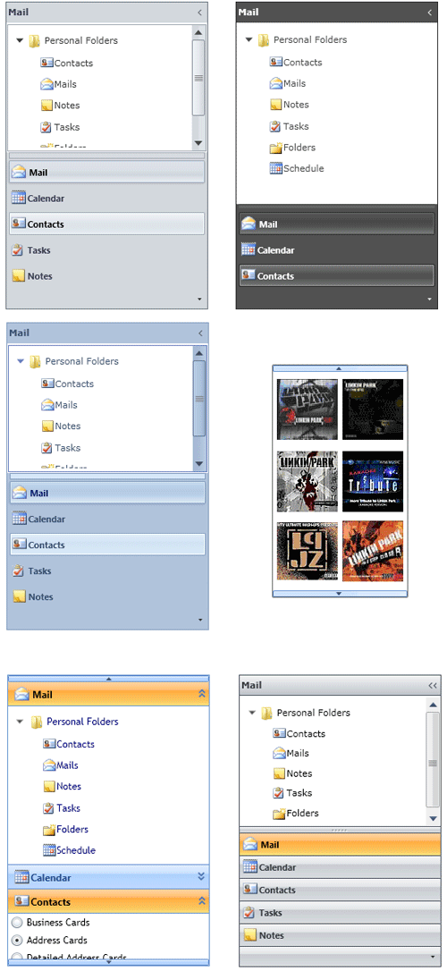Image resolution: width=447 pixels, height=980 pixels.
Task: Open overflow dropdown at bottom of gray-themed panel
Action: pos(200,300)
